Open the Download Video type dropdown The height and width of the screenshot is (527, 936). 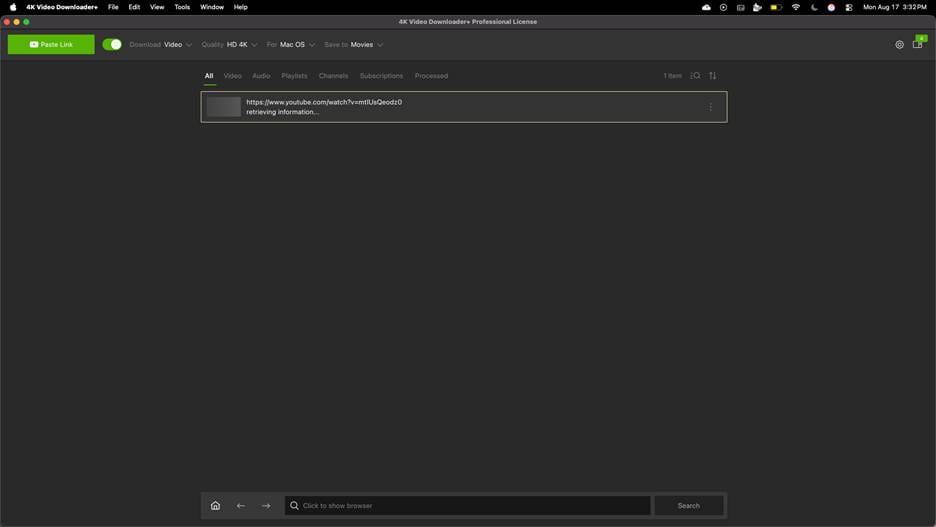pyautogui.click(x=161, y=45)
